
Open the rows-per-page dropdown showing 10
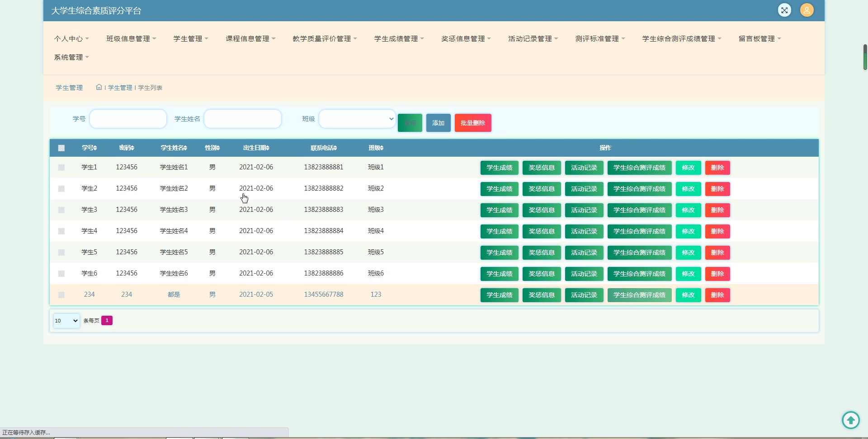(66, 321)
